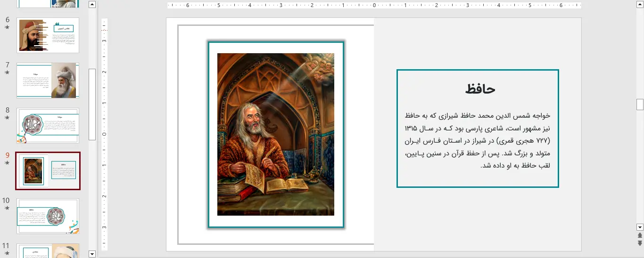Click the animation star under slide number 9

(7, 163)
